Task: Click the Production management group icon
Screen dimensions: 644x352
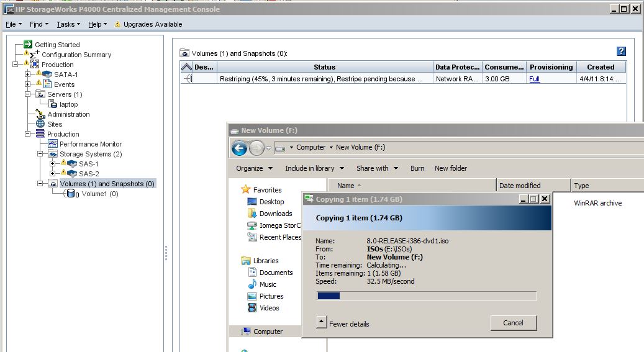Action: [x=35, y=64]
